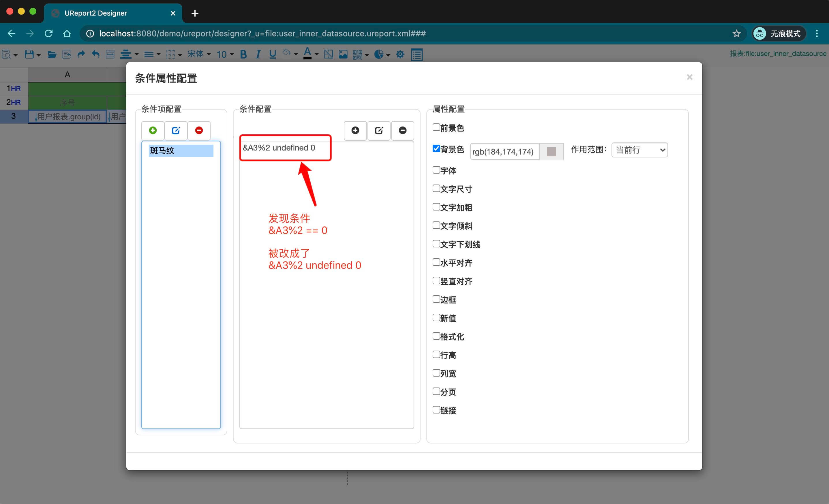Viewport: 829px width, 504px height.
Task: Apply italic formatting
Action: [x=258, y=54]
